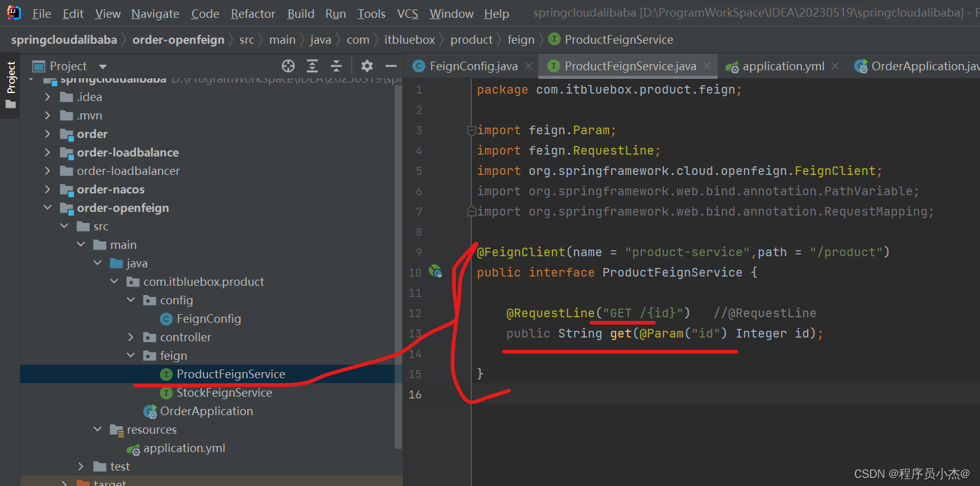Click the ProductFeignService interface name in code
This screenshot has height=486, width=980.
[x=672, y=272]
